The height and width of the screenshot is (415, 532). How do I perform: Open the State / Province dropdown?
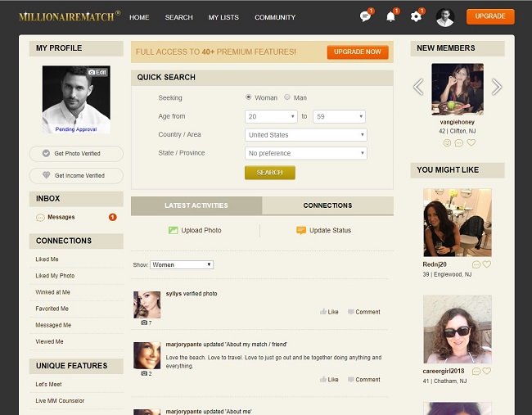pyautogui.click(x=306, y=153)
